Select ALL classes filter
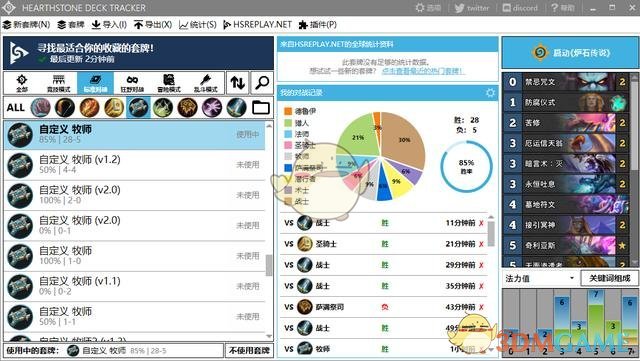 16,108
